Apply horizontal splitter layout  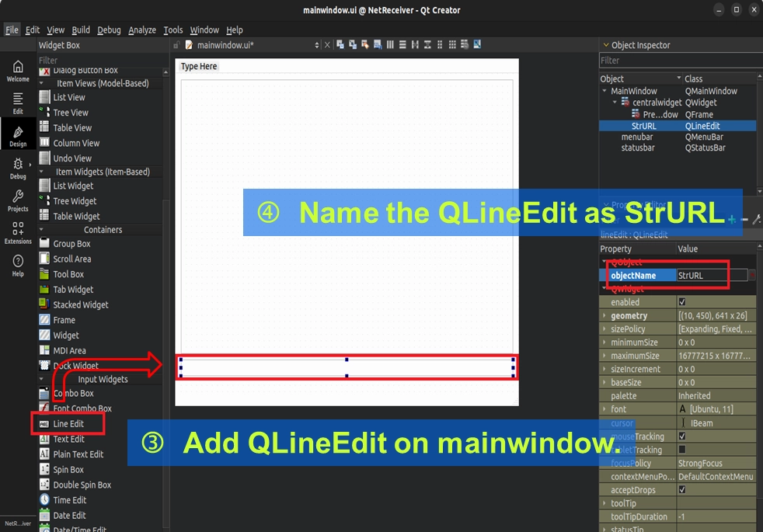click(x=415, y=45)
